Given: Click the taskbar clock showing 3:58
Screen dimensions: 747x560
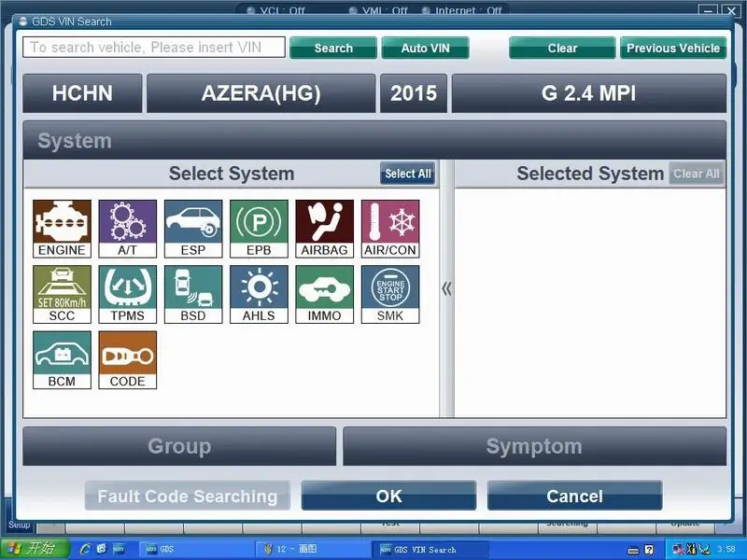Looking at the screenshot, I should (726, 550).
